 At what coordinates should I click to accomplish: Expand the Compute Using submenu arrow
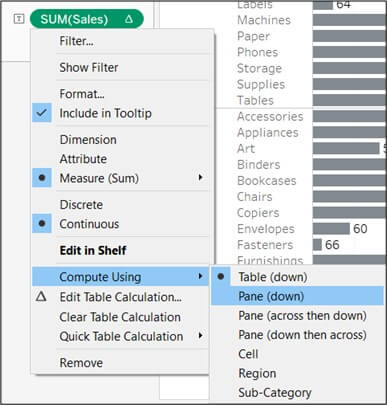tap(200, 276)
